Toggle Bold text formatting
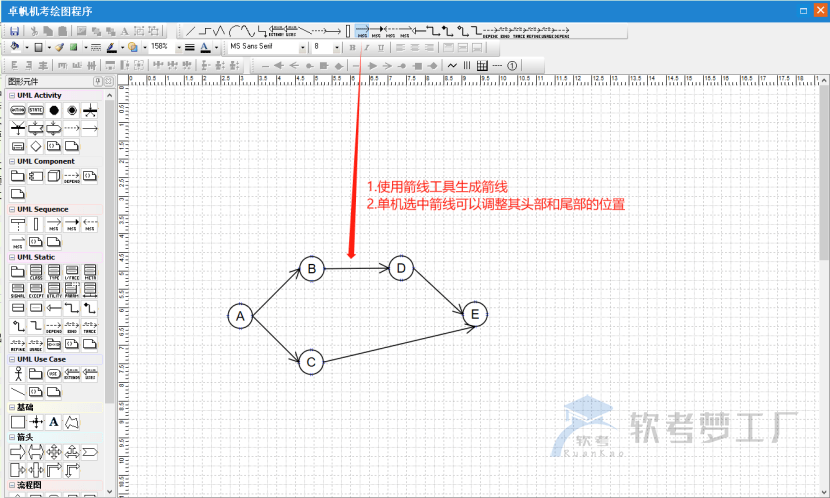This screenshot has width=830, height=498. [x=353, y=47]
